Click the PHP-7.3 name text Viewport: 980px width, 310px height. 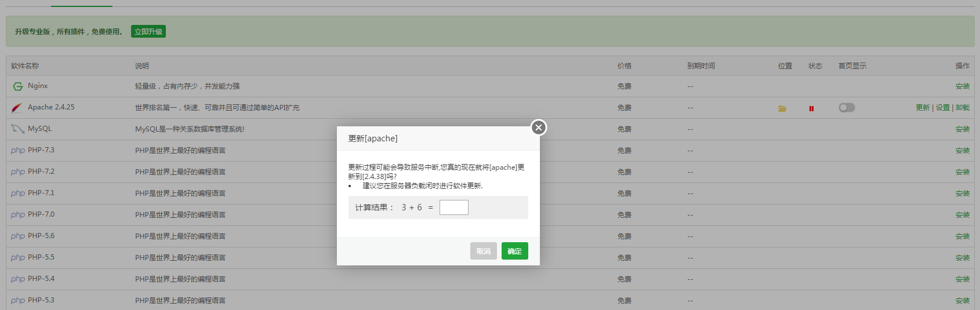(x=41, y=150)
